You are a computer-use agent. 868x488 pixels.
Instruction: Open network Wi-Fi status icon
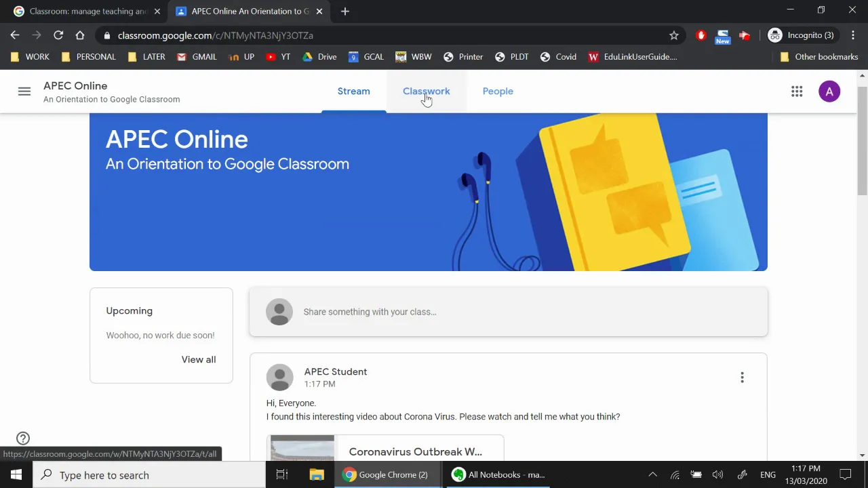click(x=675, y=475)
